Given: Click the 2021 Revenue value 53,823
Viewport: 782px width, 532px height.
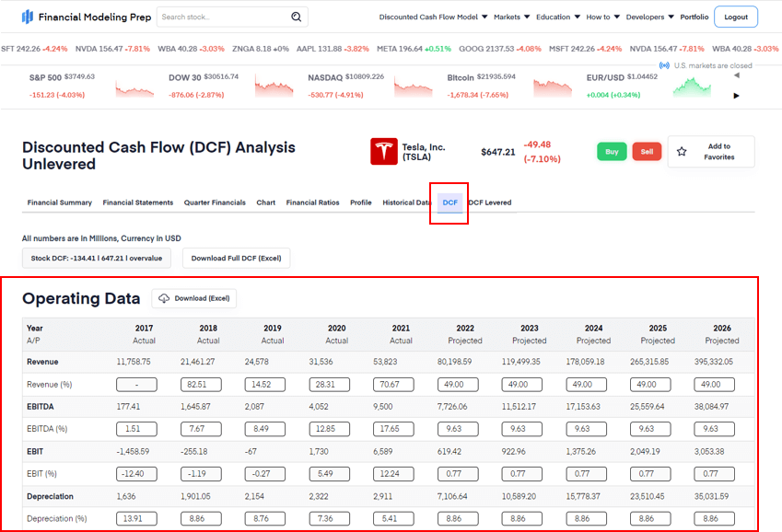Looking at the screenshot, I should coord(385,362).
